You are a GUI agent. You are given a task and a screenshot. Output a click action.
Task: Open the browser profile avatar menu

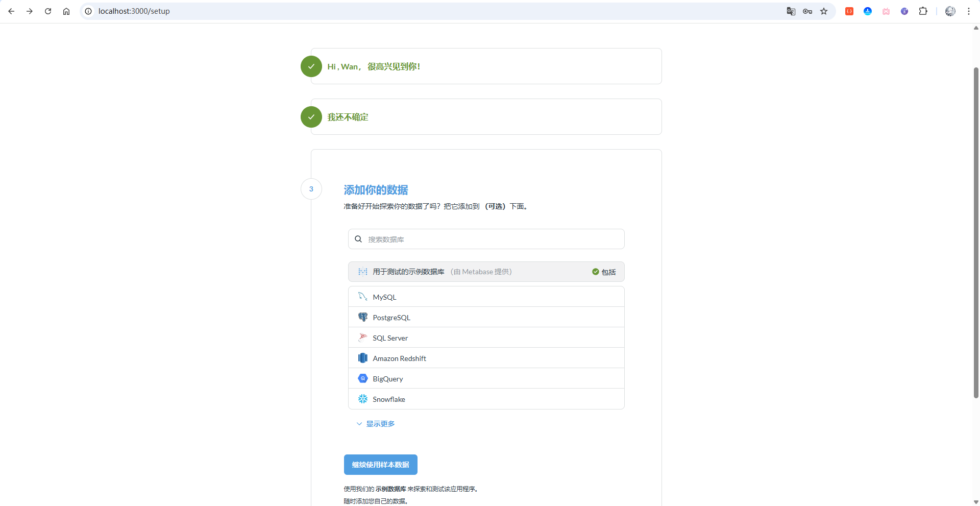(950, 11)
